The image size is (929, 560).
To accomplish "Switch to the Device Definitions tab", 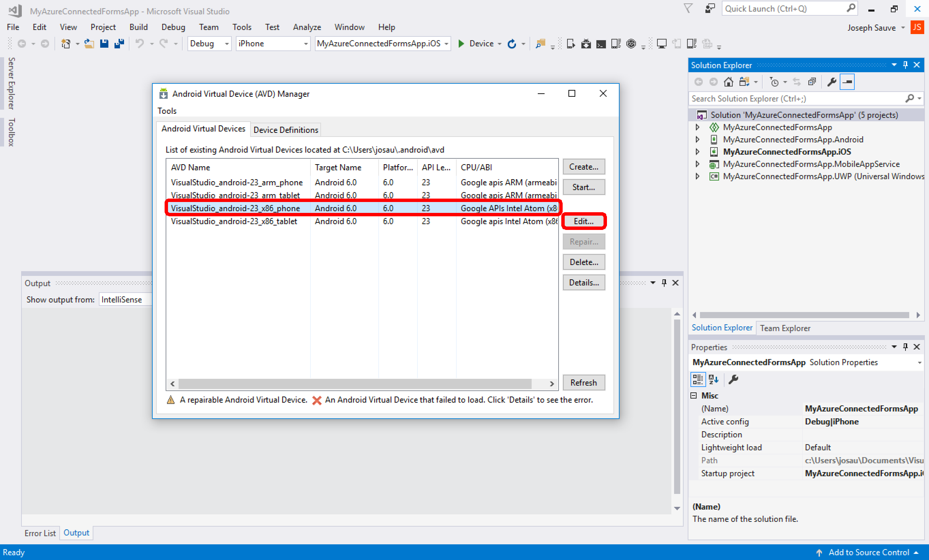I will pyautogui.click(x=286, y=130).
